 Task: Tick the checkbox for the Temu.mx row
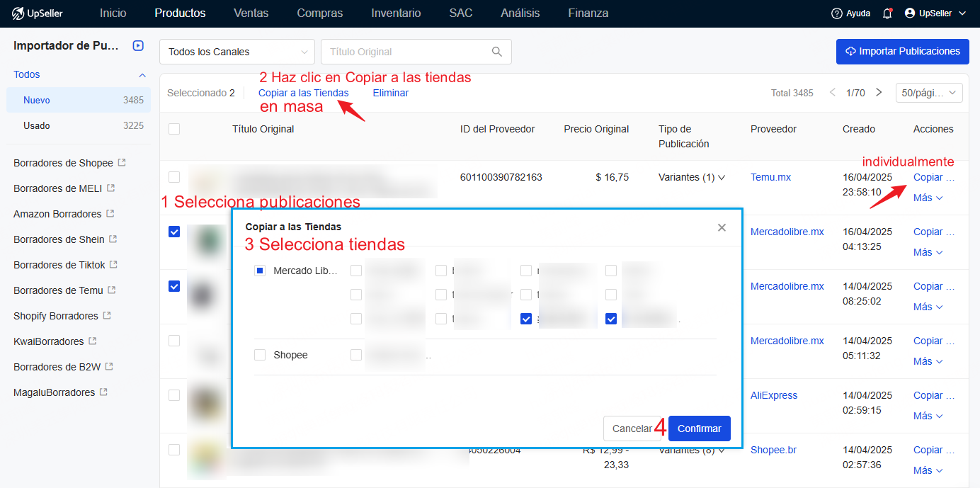pyautogui.click(x=174, y=177)
